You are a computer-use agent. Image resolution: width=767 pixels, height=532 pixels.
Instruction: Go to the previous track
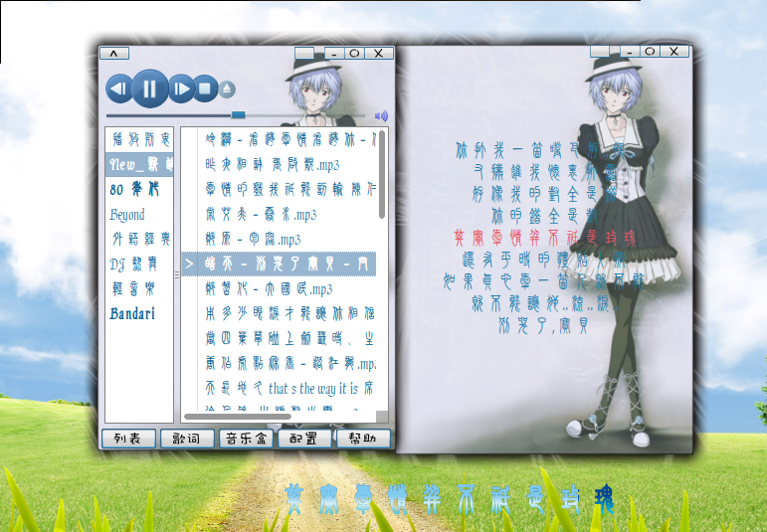point(118,89)
